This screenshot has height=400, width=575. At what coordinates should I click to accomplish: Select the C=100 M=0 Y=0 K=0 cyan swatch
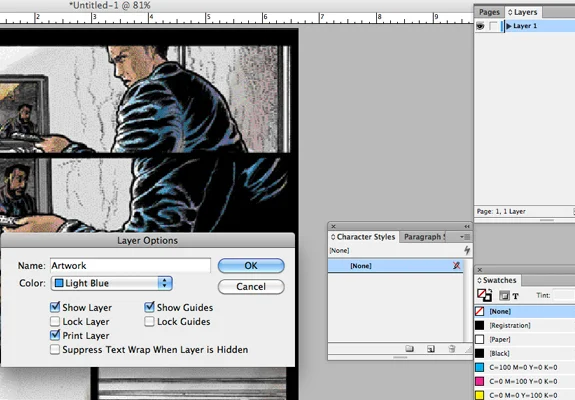[524, 367]
